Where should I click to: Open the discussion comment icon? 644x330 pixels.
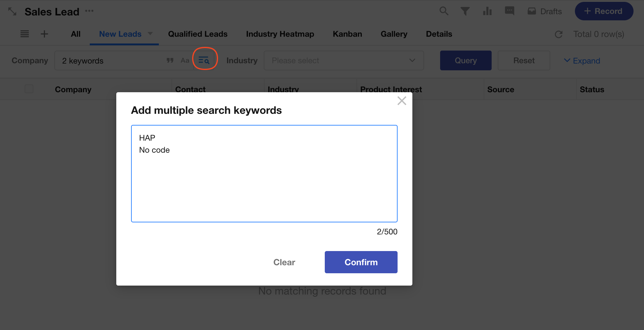(509, 11)
